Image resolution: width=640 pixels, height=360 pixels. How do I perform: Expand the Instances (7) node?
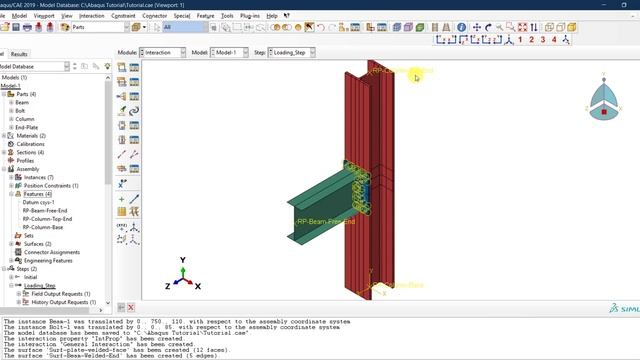click(11, 177)
